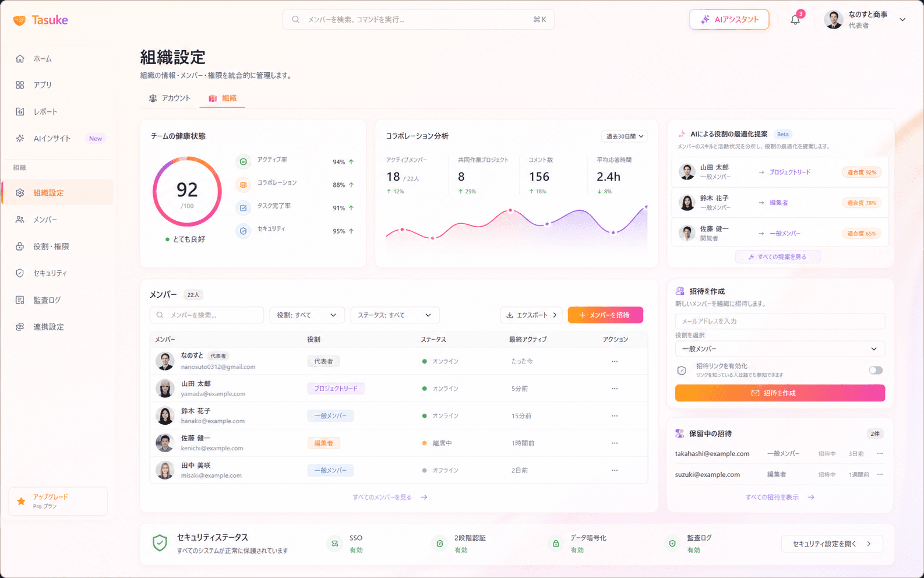Switch to the アカウント tab

(170, 98)
